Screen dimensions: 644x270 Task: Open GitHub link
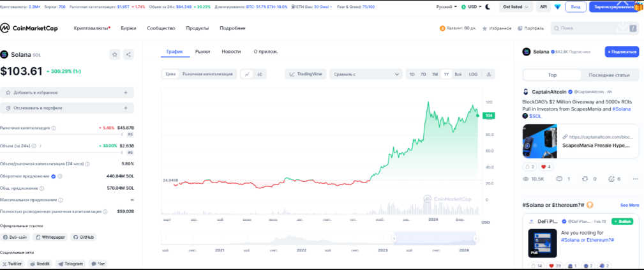pos(84,237)
